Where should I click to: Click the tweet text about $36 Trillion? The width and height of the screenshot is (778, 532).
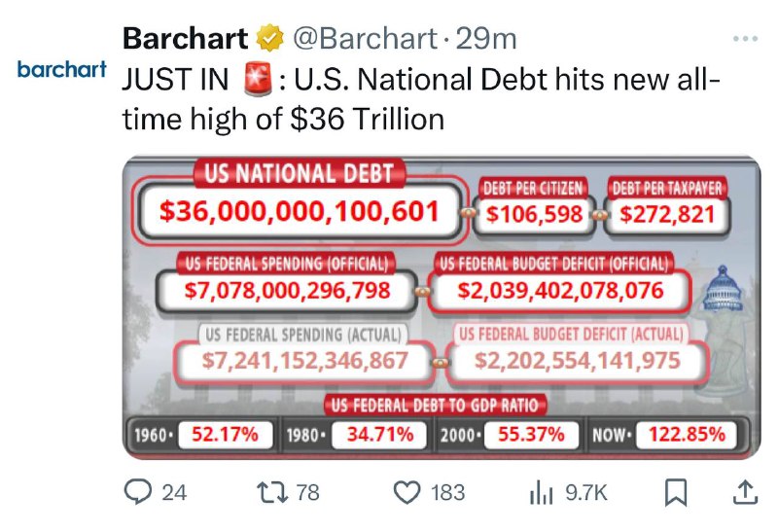421,99
